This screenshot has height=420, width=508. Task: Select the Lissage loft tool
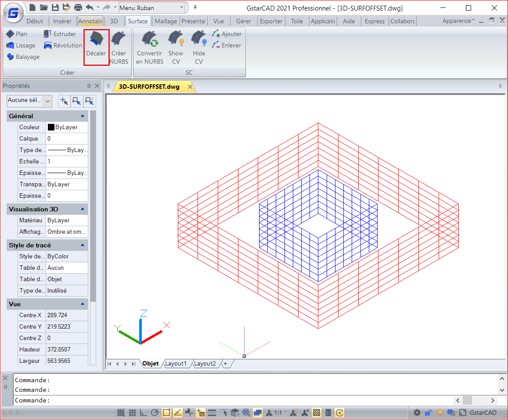pyautogui.click(x=21, y=45)
